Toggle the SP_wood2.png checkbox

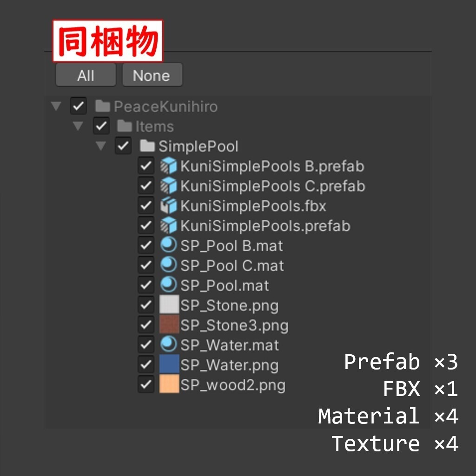(145, 384)
